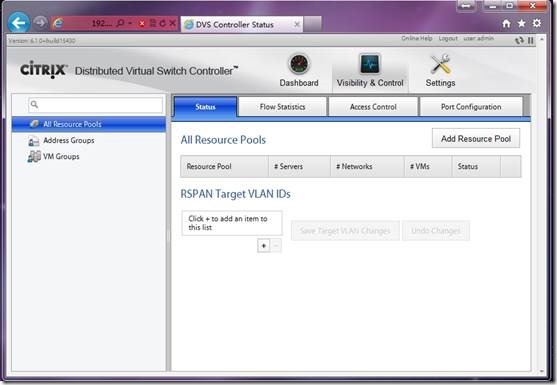This screenshot has height=385, width=557.
Task: Open the address bar dropdown arrow
Action: tap(130, 23)
